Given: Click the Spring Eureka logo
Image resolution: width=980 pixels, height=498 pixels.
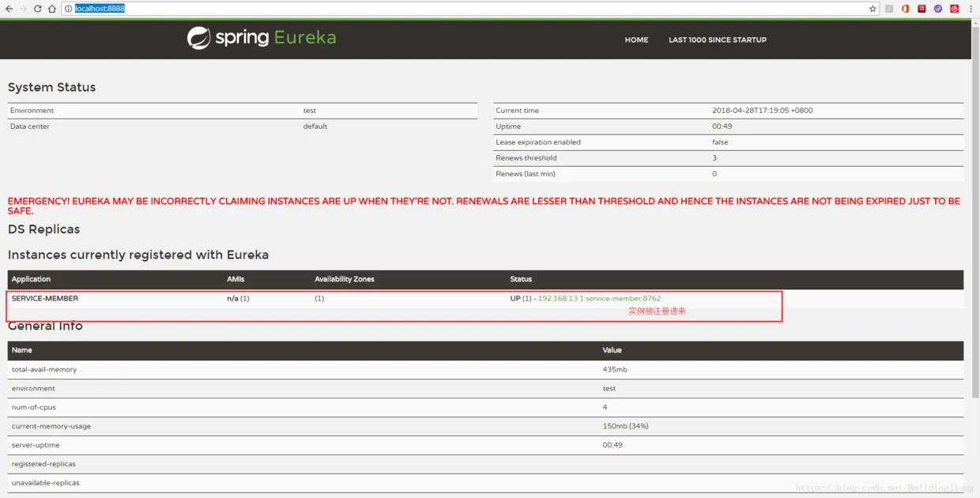Looking at the screenshot, I should tap(262, 38).
